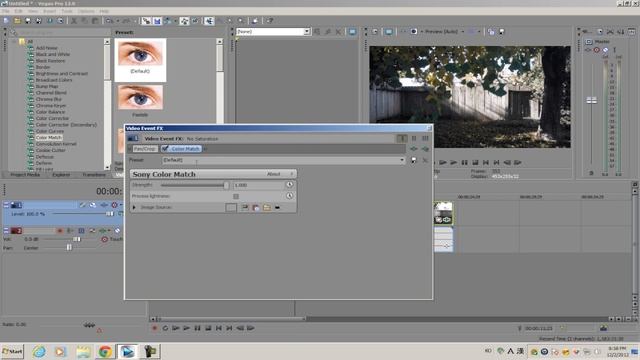
Task: Click the video clip on timeline
Action: click(x=443, y=213)
